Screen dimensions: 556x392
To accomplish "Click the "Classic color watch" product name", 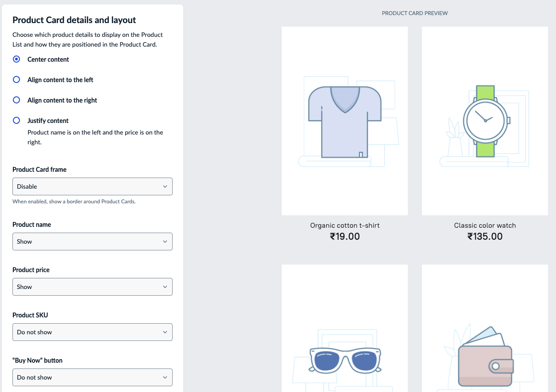I will (x=485, y=226).
